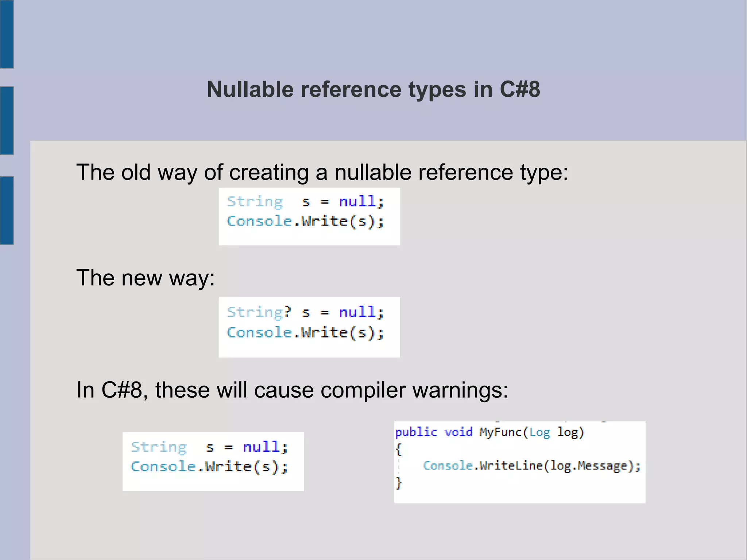Click 'The new way:' text line
The width and height of the screenshot is (747, 560).
146,278
